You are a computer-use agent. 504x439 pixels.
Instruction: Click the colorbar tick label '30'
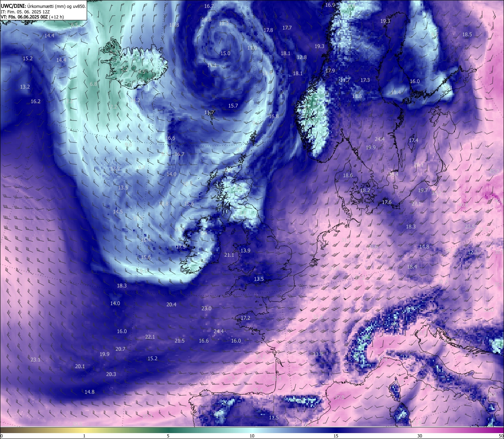[420, 436]
